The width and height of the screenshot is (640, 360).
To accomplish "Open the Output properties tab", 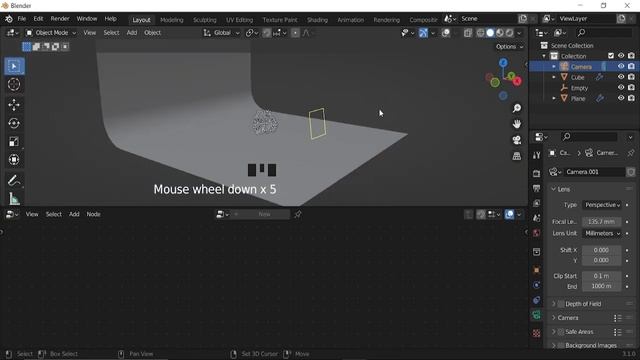I will click(536, 188).
